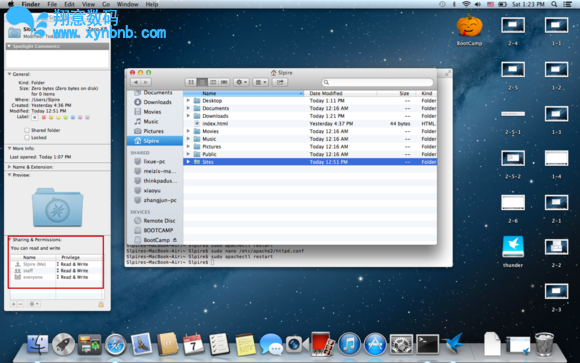Open Messages from the Dock
Screen dimensions: 580x363
[271, 345]
